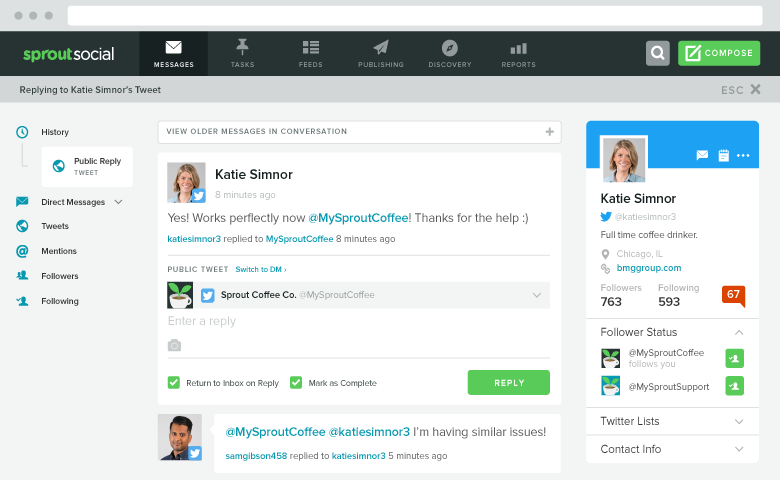Go to the Publishing tab
This screenshot has width=780, height=480.
pos(381,54)
